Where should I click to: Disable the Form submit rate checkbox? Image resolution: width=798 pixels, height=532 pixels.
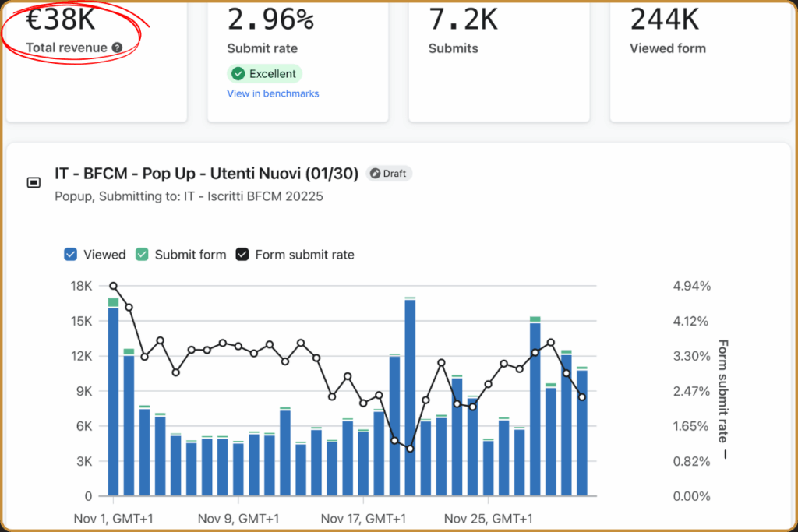242,254
